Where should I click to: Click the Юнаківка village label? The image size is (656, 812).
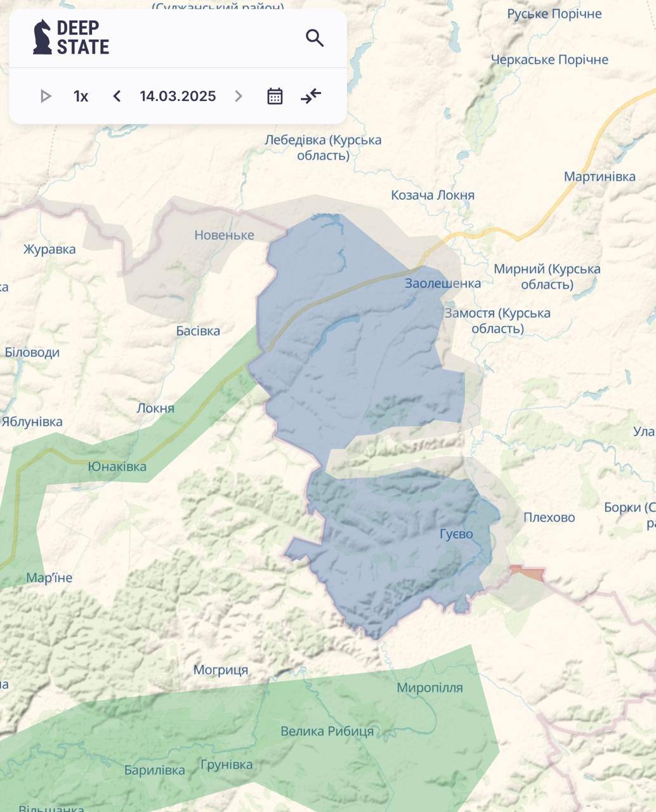(x=117, y=466)
